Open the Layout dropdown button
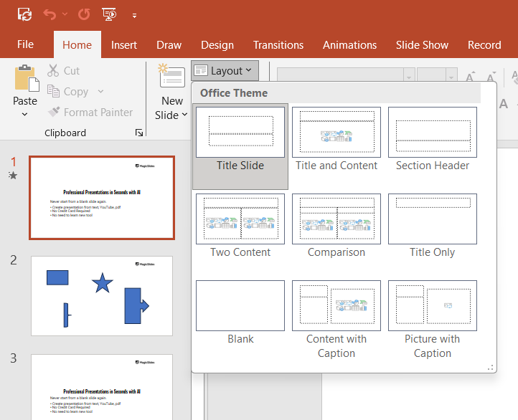The height and width of the screenshot is (420, 518). pos(224,71)
